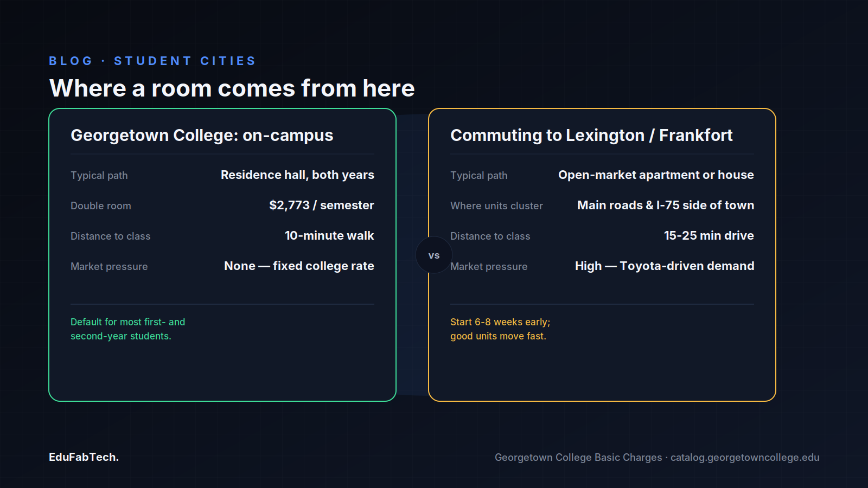This screenshot has width=868, height=488.
Task: Select the '15-25 min drive' value
Action: pyautogui.click(x=709, y=235)
